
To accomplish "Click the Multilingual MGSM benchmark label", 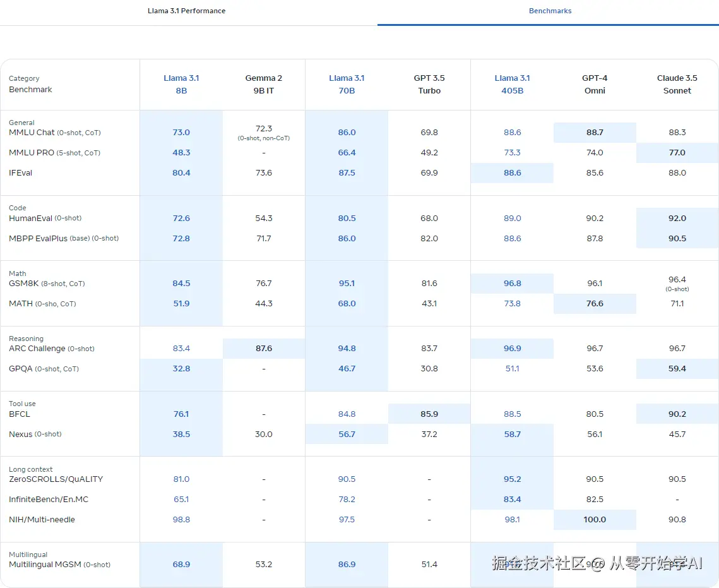I will coord(59,565).
